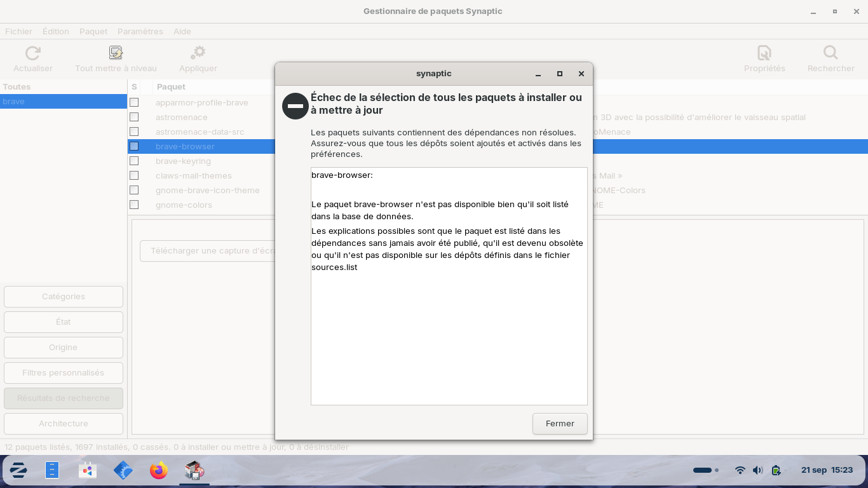The width and height of the screenshot is (868, 488).
Task: Click the Rechercher magnifier icon
Action: (x=831, y=53)
